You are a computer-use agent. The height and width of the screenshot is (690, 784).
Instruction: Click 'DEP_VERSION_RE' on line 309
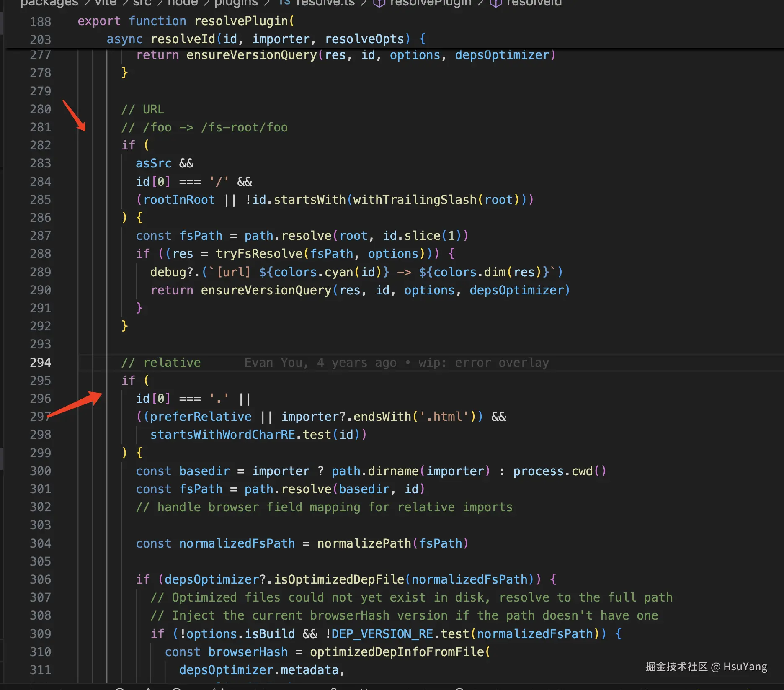pos(382,634)
